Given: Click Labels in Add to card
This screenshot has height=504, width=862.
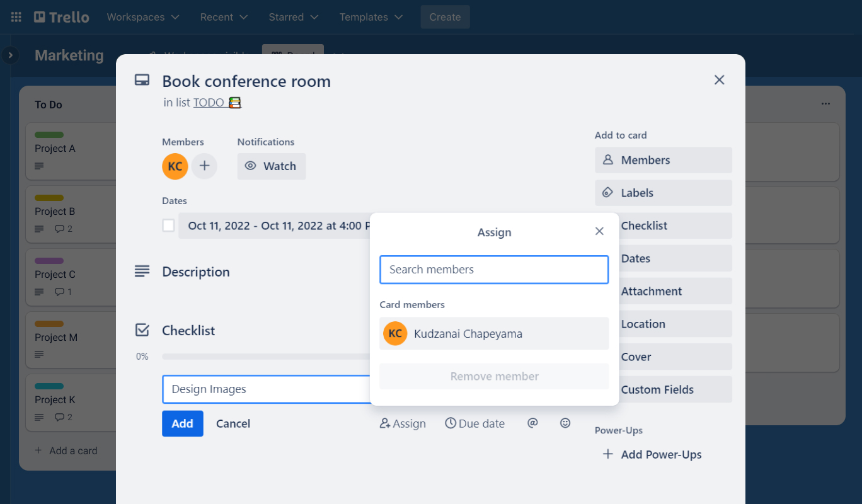Looking at the screenshot, I should coord(663,193).
